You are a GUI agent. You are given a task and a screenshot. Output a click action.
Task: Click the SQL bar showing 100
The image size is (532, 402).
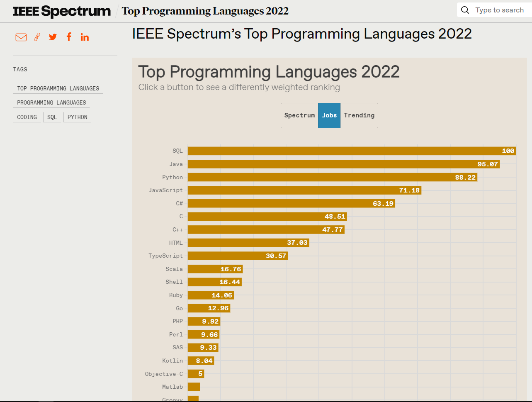pyautogui.click(x=352, y=151)
